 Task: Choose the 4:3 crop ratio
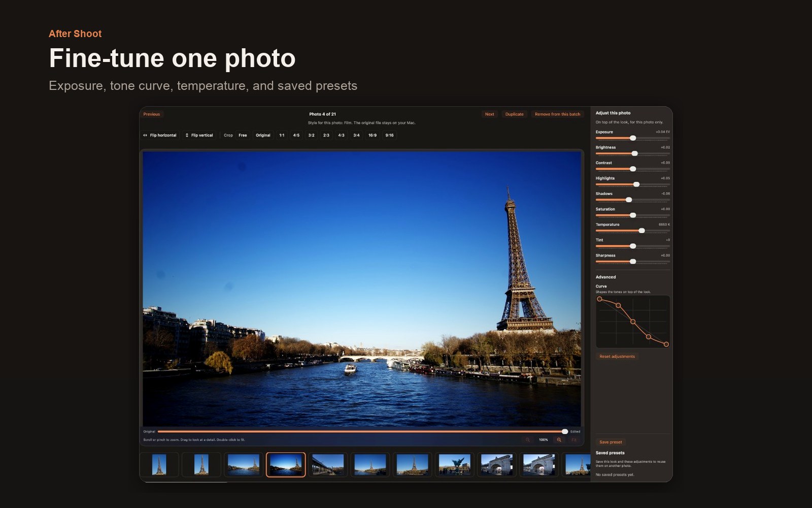(x=341, y=135)
